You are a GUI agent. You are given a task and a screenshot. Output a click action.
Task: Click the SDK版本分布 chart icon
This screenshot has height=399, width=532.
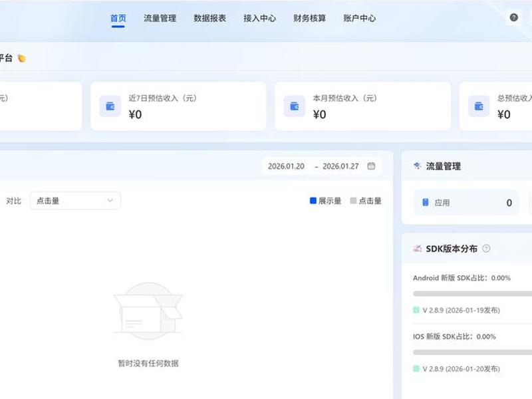[418, 248]
